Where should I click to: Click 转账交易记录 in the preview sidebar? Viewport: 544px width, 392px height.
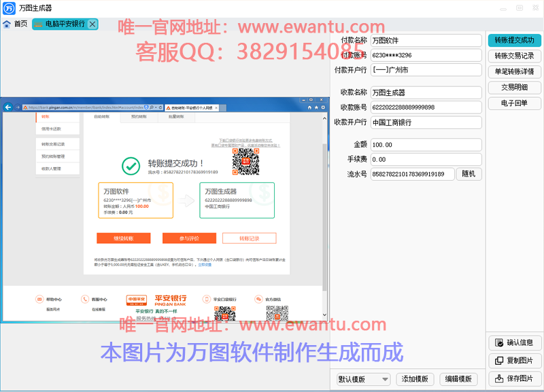click(x=58, y=144)
